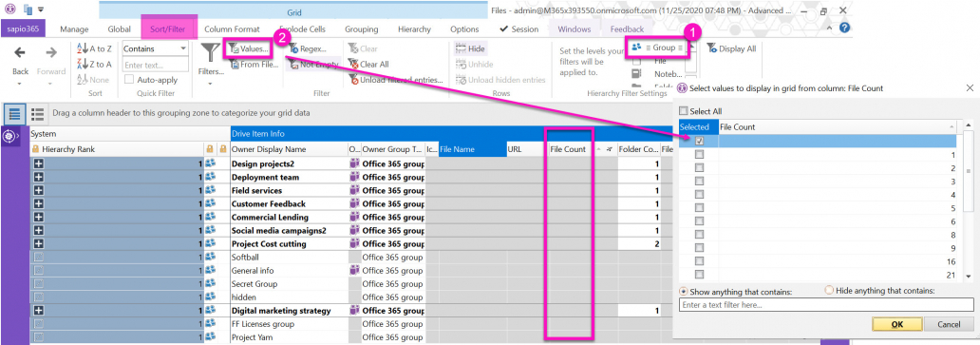Screen dimensions: 980x345
Task: Expand the Design projects2 row
Action: coord(38,163)
